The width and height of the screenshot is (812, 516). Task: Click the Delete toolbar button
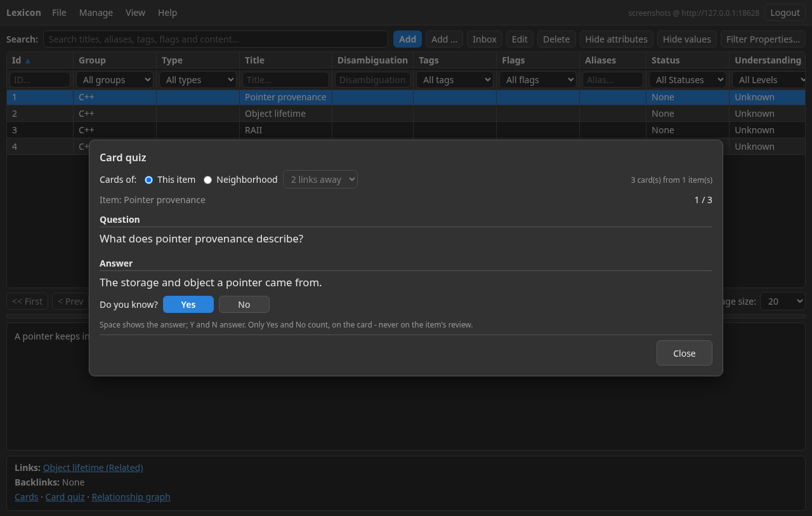click(x=556, y=39)
